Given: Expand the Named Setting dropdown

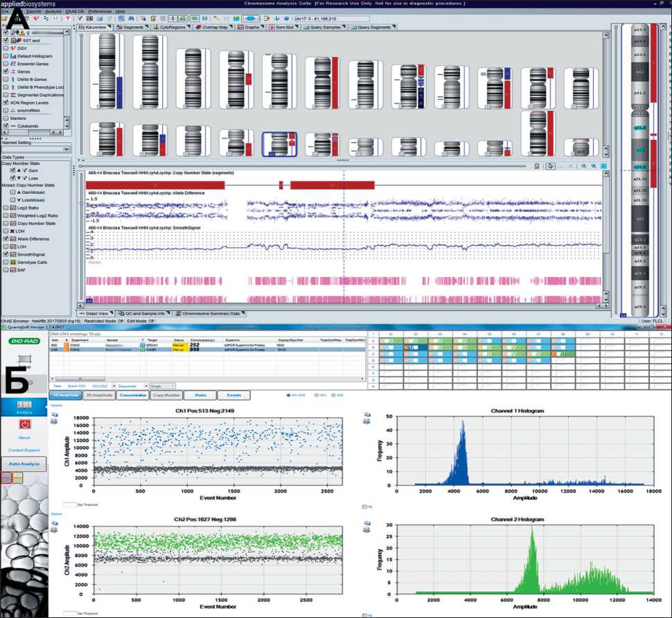Looking at the screenshot, I should 67,149.
